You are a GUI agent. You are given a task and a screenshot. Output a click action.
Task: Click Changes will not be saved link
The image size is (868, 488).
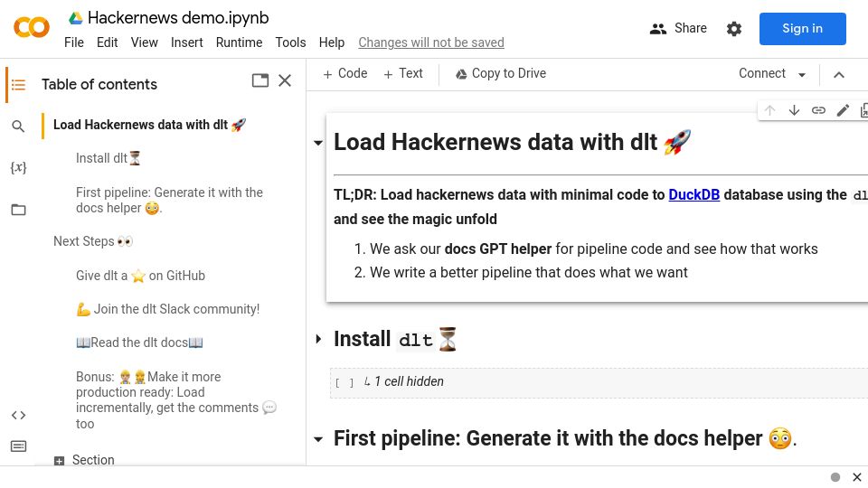[431, 42]
